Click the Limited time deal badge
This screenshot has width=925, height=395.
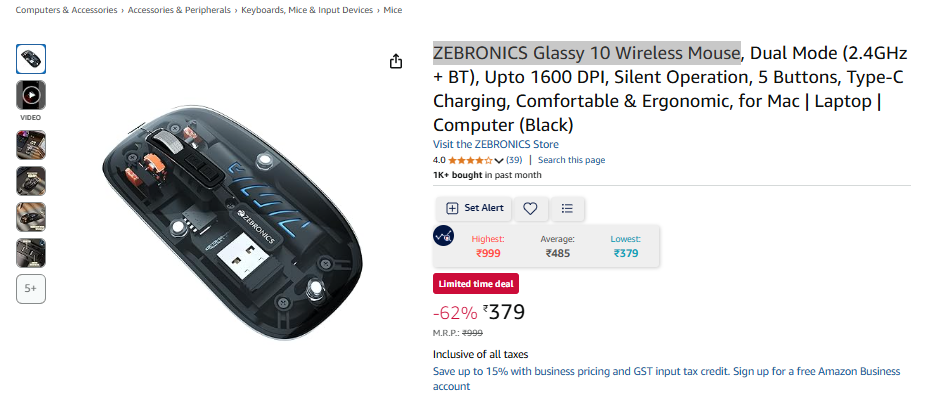pyautogui.click(x=476, y=284)
